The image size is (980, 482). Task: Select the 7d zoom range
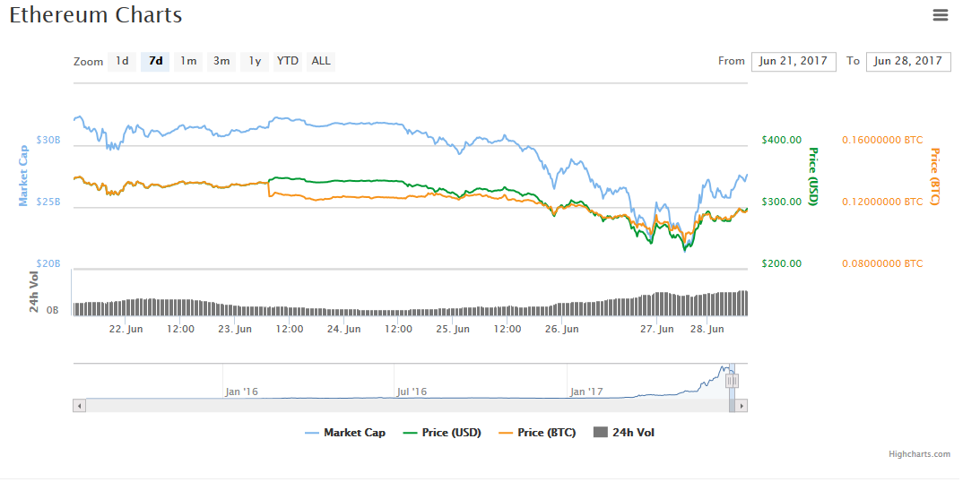click(x=155, y=61)
